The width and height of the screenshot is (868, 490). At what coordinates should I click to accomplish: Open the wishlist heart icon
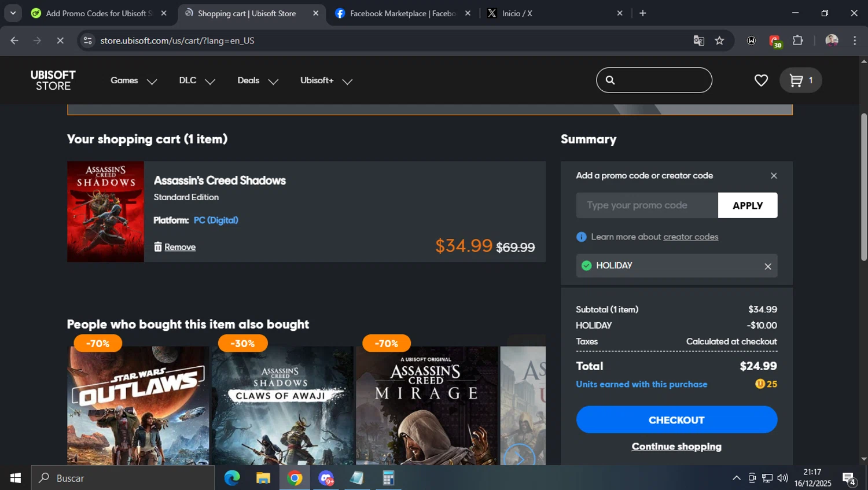[x=761, y=80]
